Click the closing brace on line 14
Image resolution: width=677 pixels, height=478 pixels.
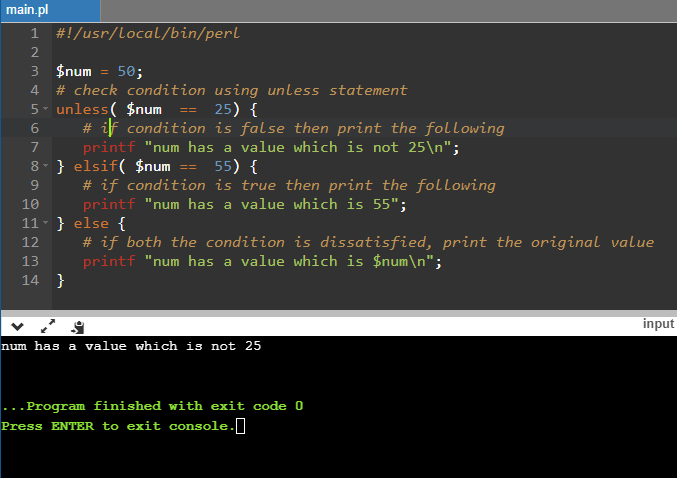[x=60, y=281]
